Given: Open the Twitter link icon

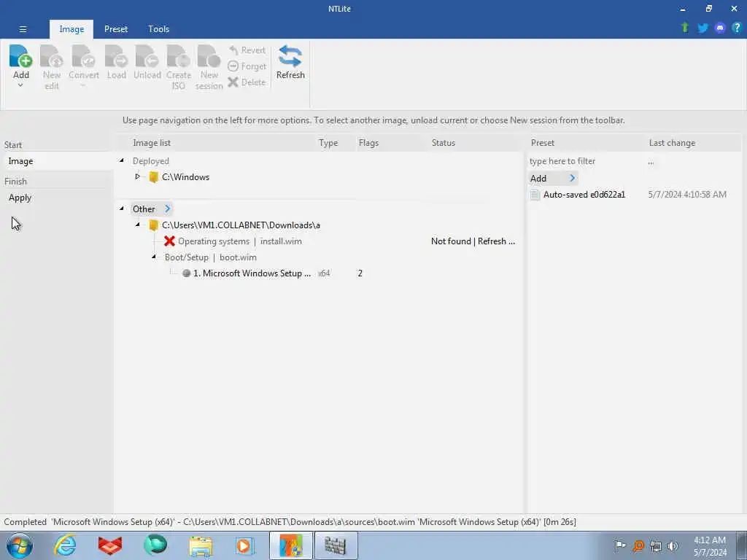Looking at the screenshot, I should [x=703, y=28].
